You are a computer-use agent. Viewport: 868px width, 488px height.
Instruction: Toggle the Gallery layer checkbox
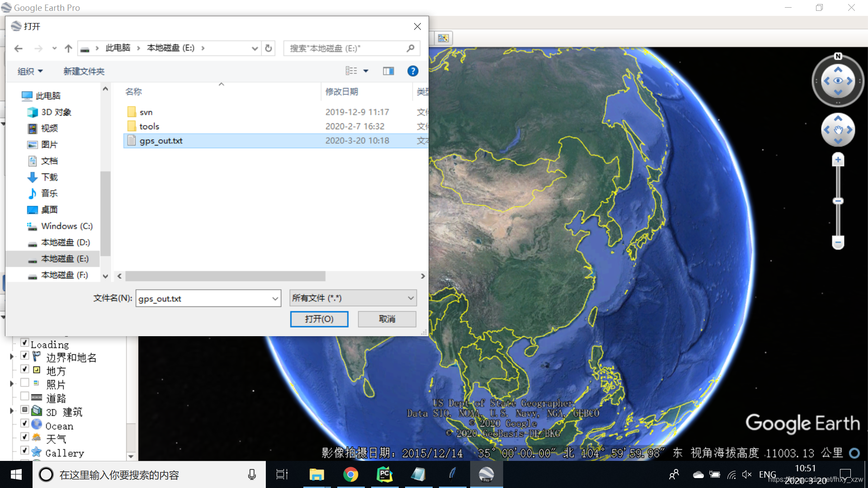click(x=25, y=451)
